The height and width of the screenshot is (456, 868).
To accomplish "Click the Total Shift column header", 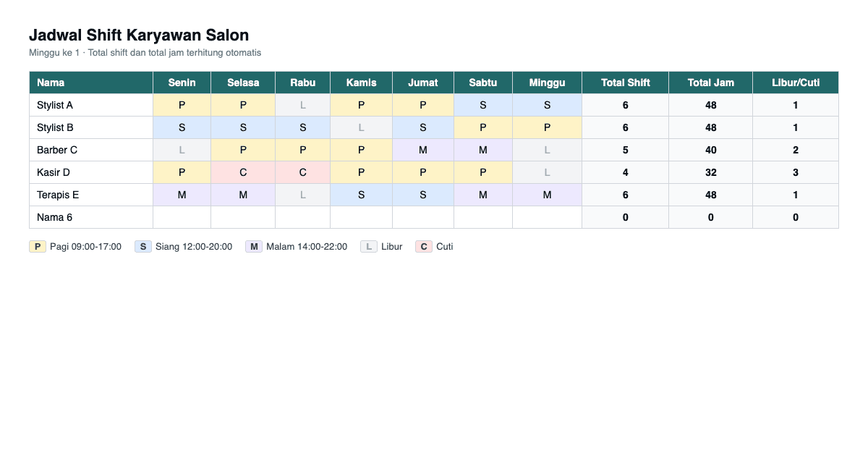I will pyautogui.click(x=625, y=83).
